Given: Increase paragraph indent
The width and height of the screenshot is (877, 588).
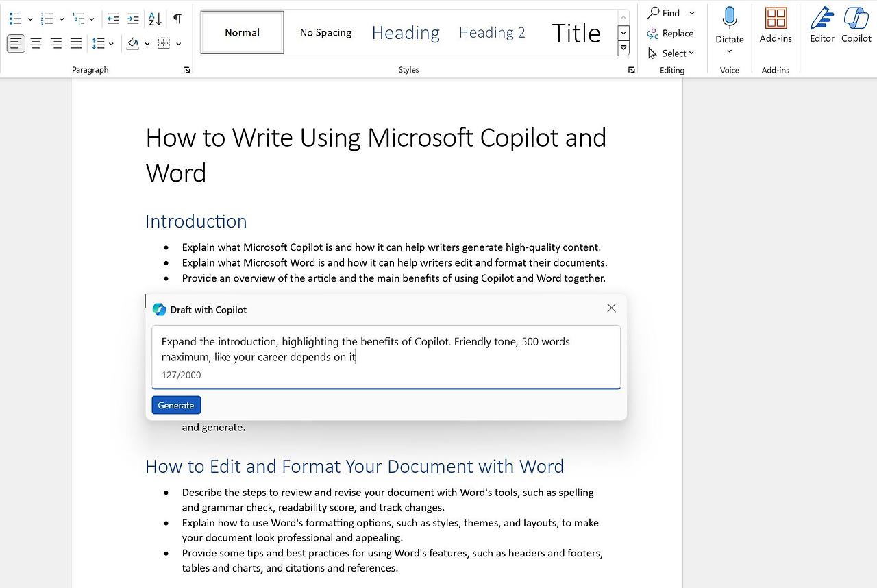Looking at the screenshot, I should click(134, 19).
